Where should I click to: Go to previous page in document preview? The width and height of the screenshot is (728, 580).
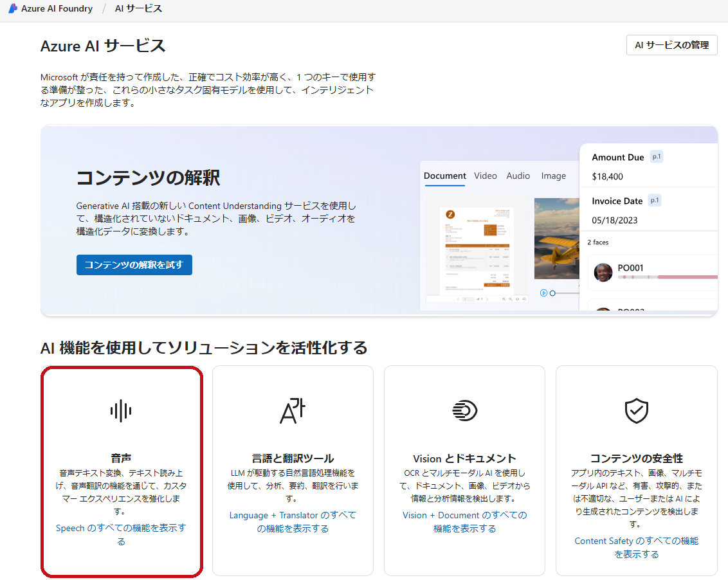(x=459, y=300)
